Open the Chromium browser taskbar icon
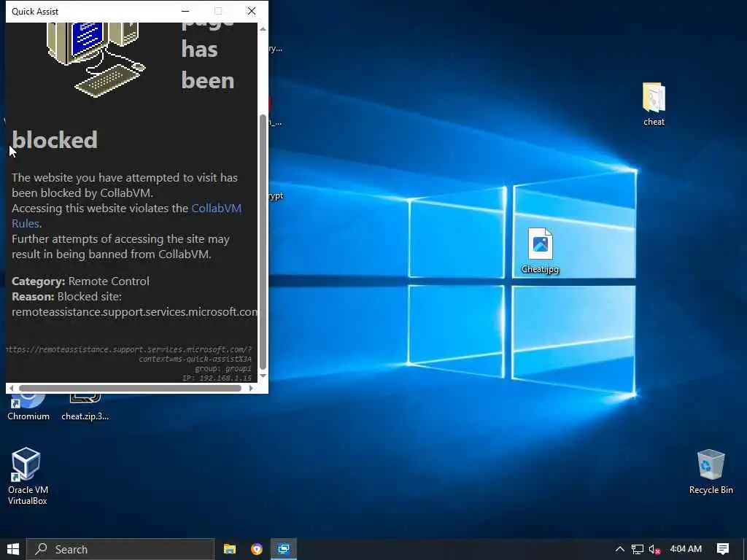 257,549
